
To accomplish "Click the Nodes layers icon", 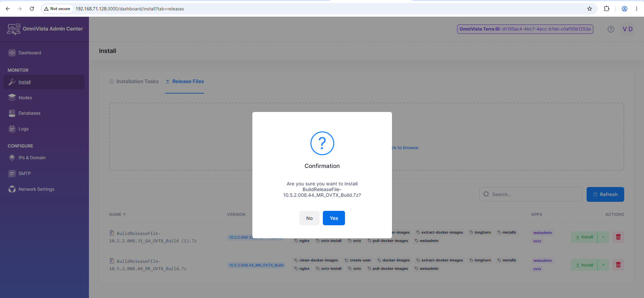I will coord(12,98).
